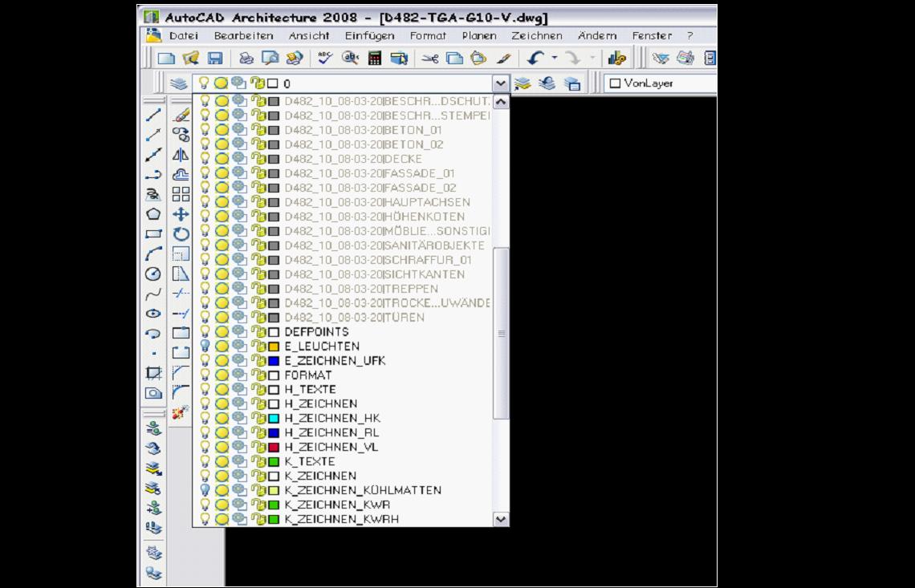Run the ABC spell check icon
The height and width of the screenshot is (588, 915).
point(325,58)
